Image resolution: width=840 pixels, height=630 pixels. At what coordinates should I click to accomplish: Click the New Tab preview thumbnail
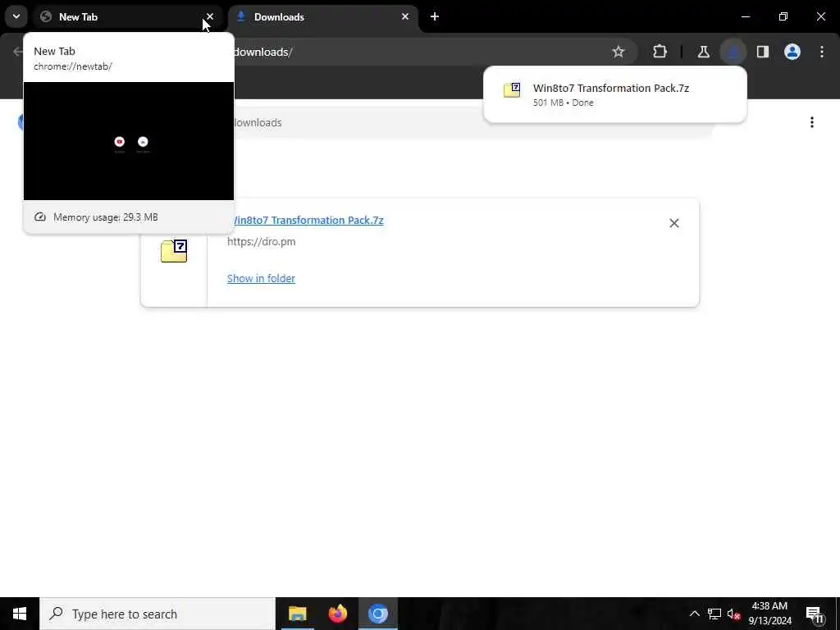[129, 141]
